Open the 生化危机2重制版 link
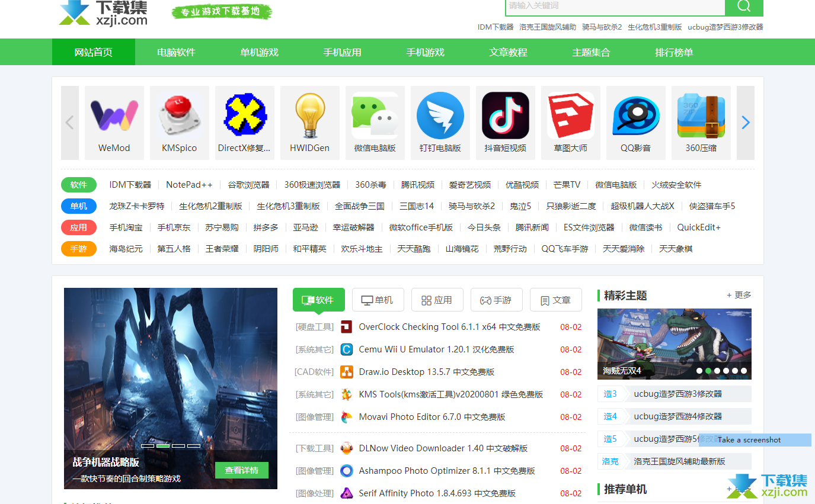This screenshot has width=815, height=504. tap(210, 206)
